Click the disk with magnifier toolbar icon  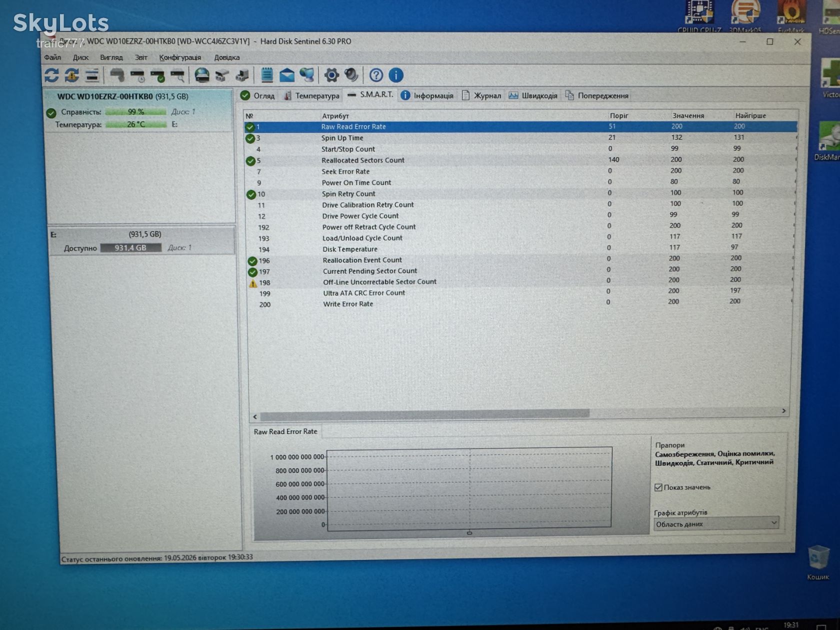click(x=177, y=75)
